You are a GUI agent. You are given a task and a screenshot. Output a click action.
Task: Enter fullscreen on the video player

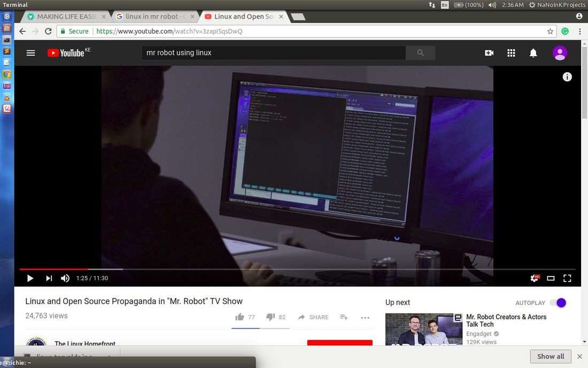click(567, 278)
